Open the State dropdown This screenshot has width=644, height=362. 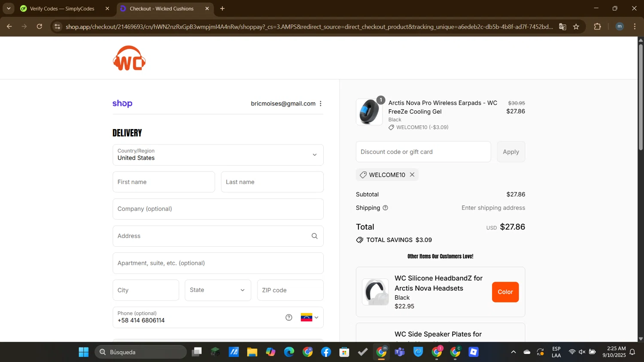[x=218, y=290]
